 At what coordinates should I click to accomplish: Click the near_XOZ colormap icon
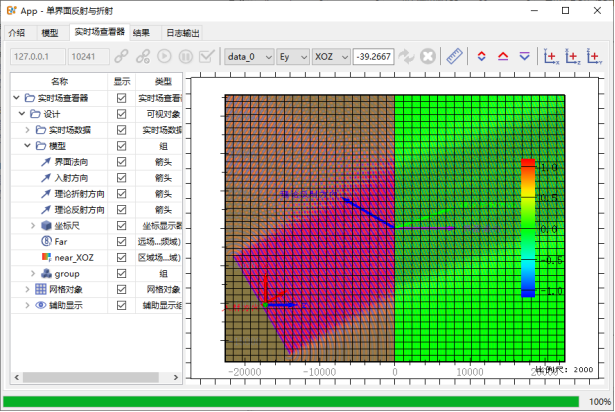(46, 257)
